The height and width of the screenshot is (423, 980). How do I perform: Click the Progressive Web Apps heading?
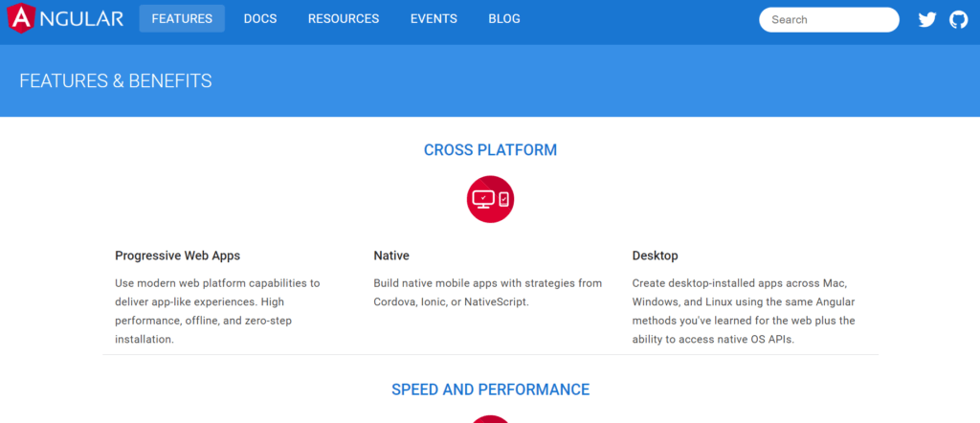pos(177,256)
